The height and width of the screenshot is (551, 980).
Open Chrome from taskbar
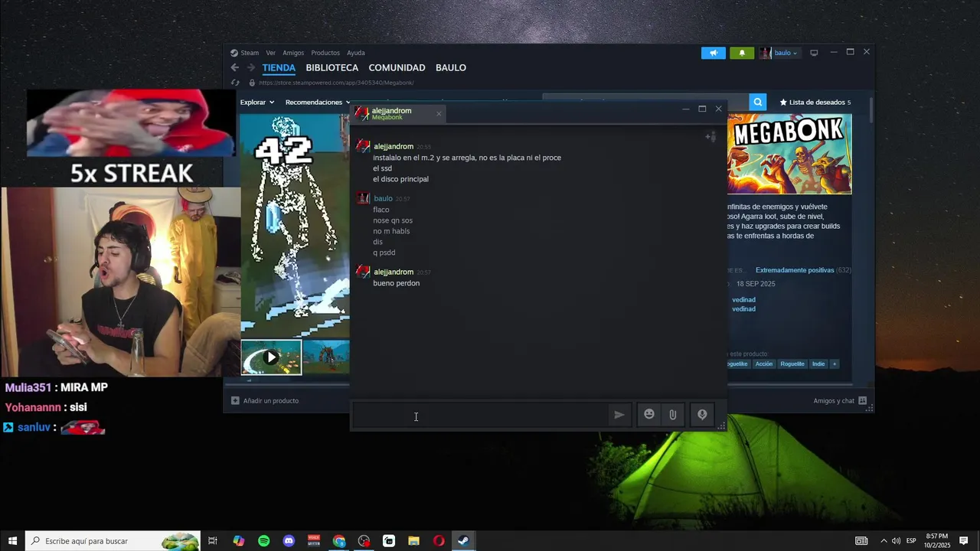[339, 541]
